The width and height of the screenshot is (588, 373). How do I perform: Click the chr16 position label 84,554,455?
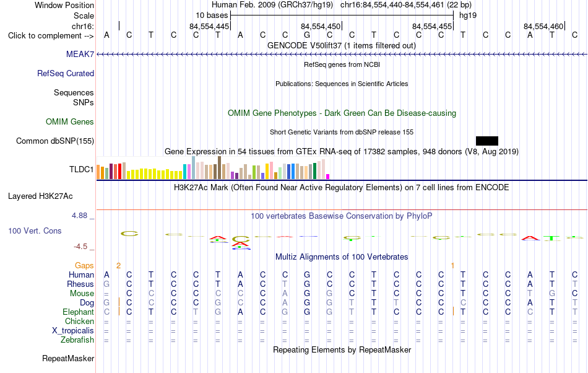[x=432, y=26]
